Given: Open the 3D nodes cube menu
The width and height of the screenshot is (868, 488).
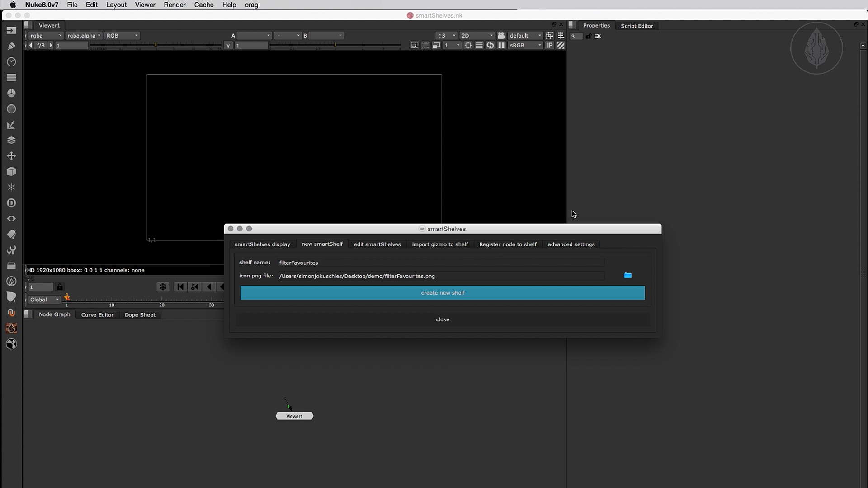Looking at the screenshot, I should 11,171.
